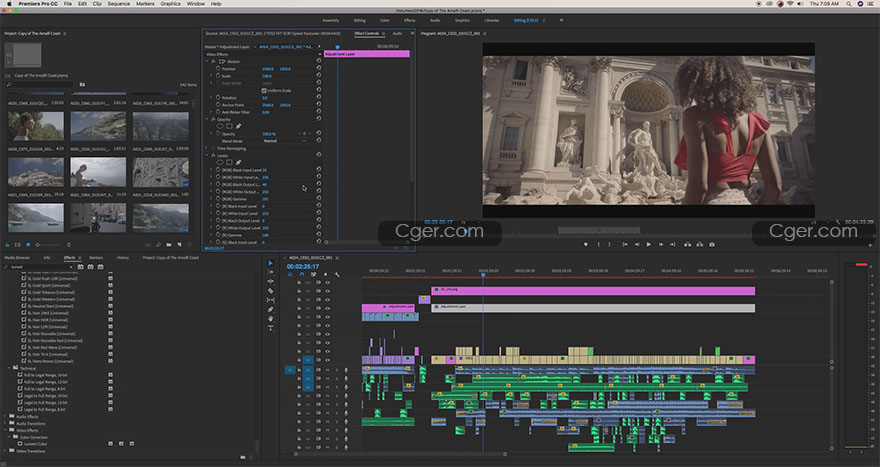Step forward one frame in Program monitor
Screen dimensions: 880x467
[661, 245]
